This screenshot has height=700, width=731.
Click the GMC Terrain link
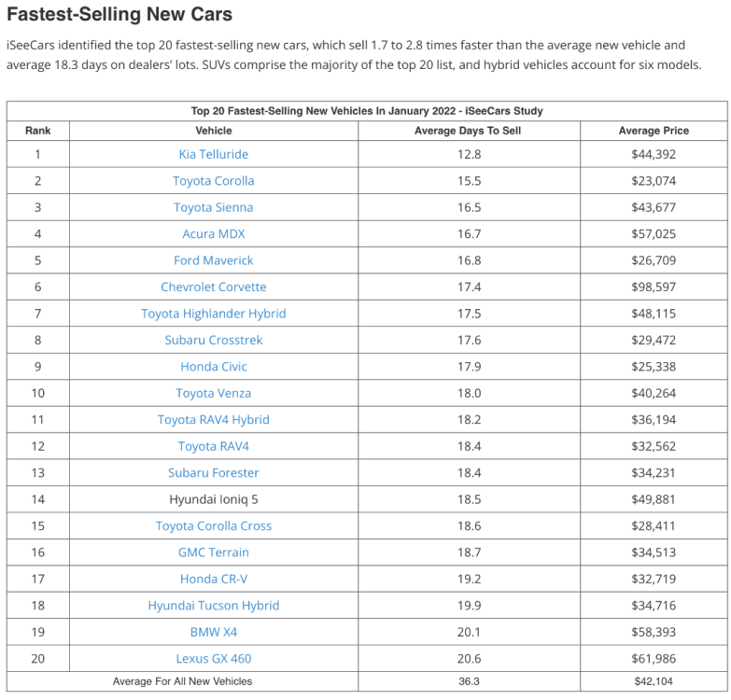coord(213,553)
